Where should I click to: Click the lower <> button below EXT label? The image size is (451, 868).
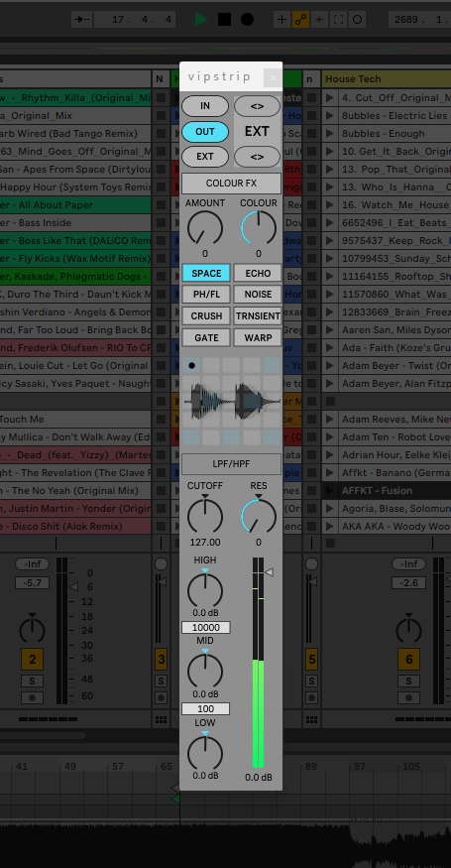[257, 157]
